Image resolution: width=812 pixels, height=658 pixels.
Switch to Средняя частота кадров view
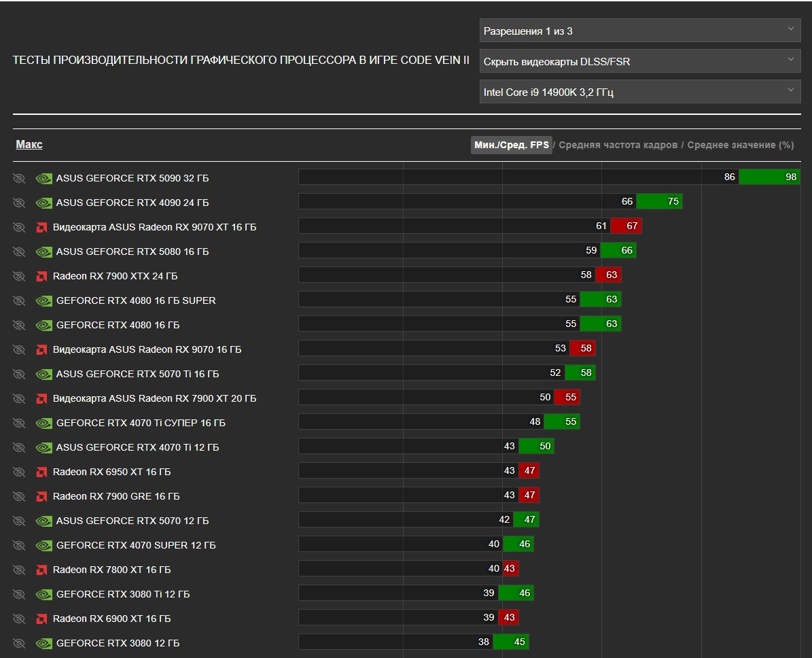pyautogui.click(x=618, y=145)
